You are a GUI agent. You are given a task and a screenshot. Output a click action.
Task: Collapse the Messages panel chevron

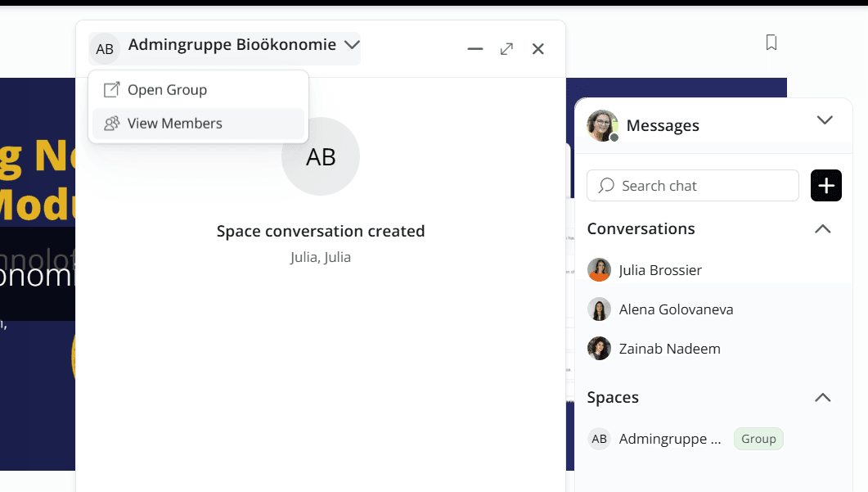pos(824,120)
